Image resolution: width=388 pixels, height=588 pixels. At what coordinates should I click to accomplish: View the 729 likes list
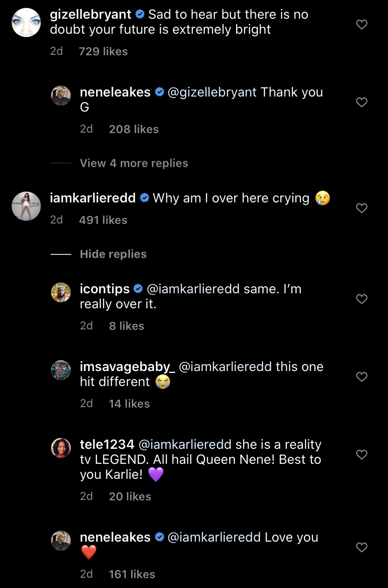coord(103,52)
